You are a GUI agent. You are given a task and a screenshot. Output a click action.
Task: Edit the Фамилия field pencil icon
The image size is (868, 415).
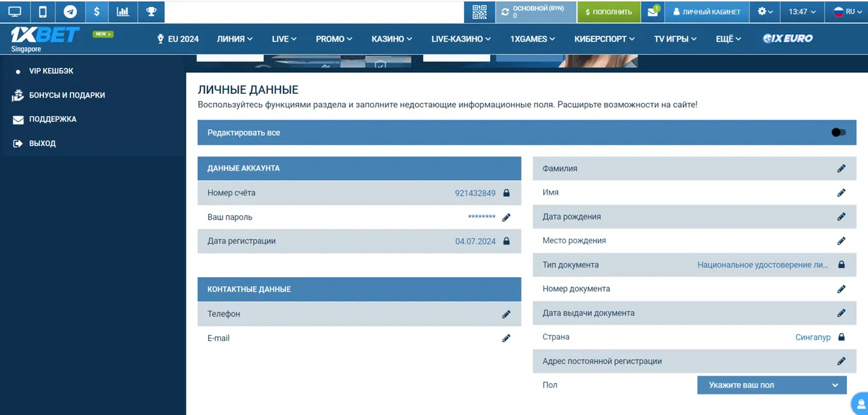point(841,169)
